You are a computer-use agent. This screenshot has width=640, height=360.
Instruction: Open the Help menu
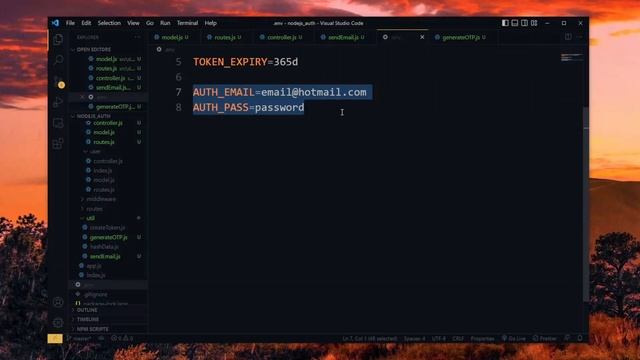pyautogui.click(x=211, y=23)
